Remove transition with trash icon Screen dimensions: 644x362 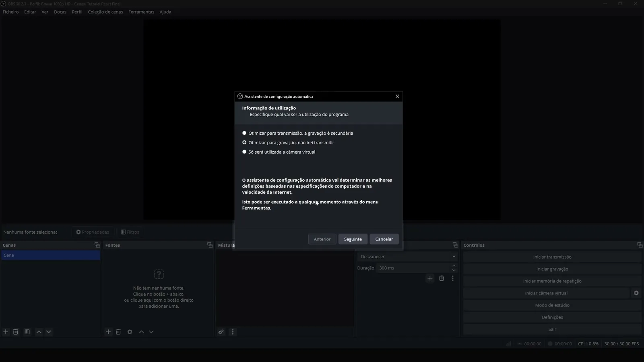[x=442, y=278]
